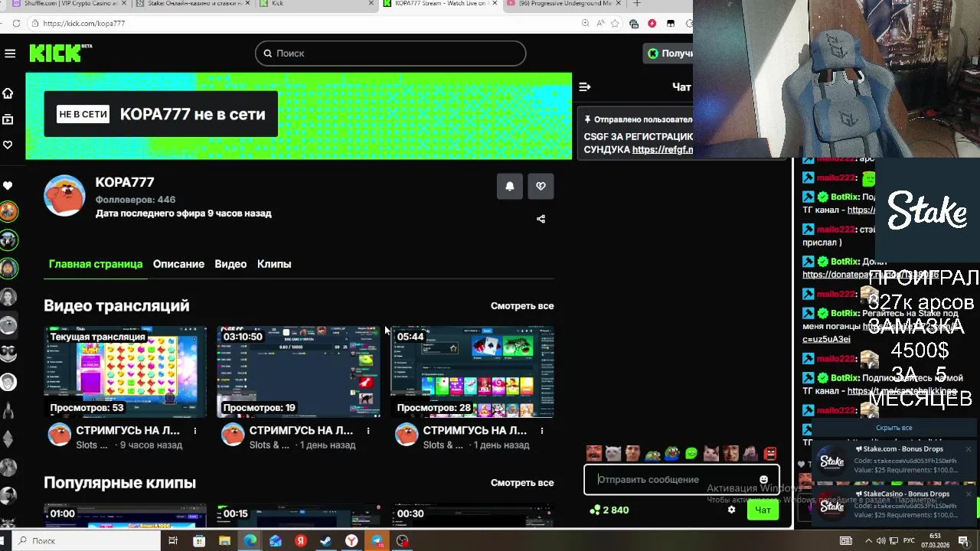Image resolution: width=980 pixels, height=551 pixels.
Task: Open the Kick hamburger sidebar menu
Action: (x=10, y=53)
